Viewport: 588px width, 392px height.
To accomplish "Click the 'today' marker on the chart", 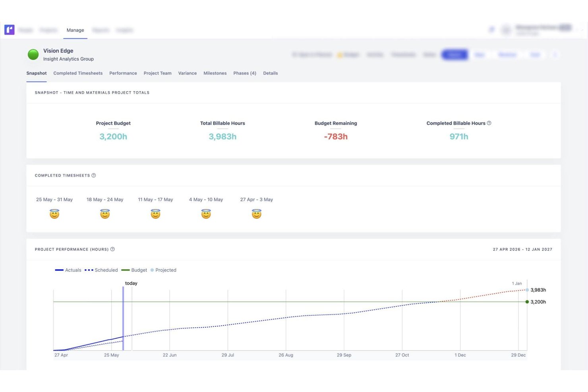I will (131, 284).
